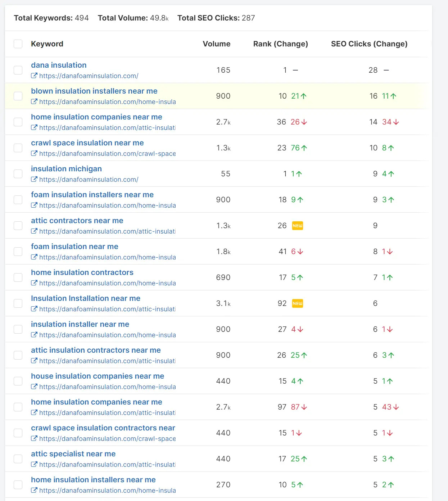
Task: Check the box for dana insulation row
Action: pos(18,70)
